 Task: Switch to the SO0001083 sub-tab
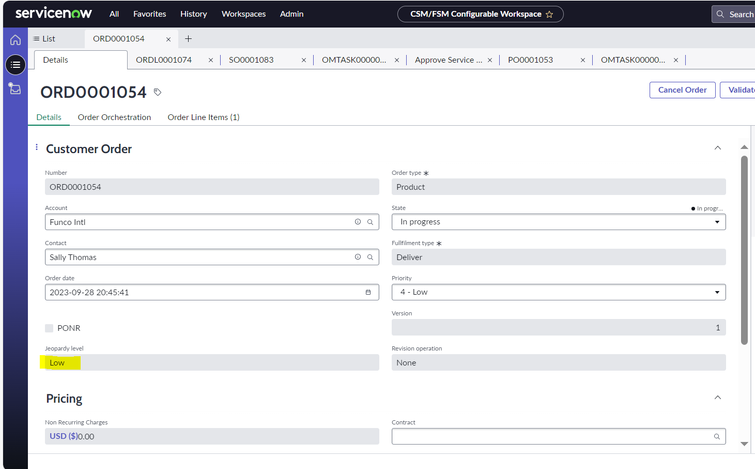(x=251, y=60)
